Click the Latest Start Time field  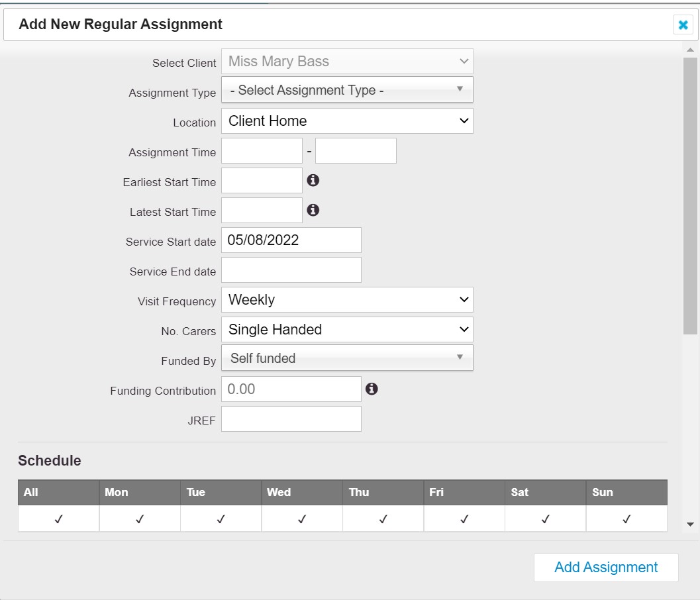pos(262,211)
